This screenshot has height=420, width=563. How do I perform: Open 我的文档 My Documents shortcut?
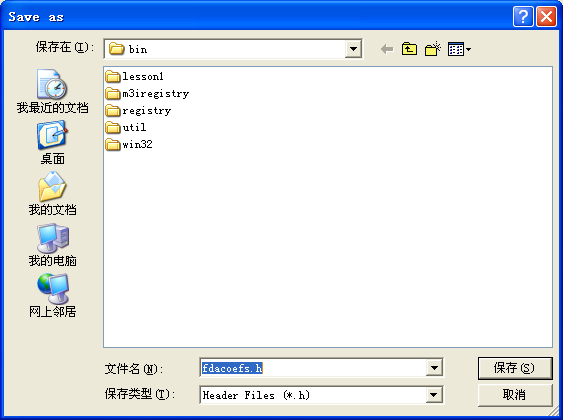(x=52, y=194)
